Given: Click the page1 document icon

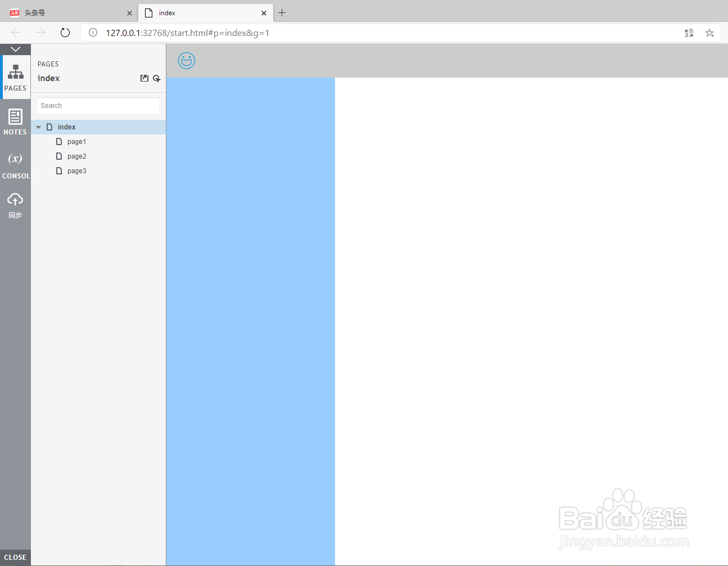Looking at the screenshot, I should point(59,142).
